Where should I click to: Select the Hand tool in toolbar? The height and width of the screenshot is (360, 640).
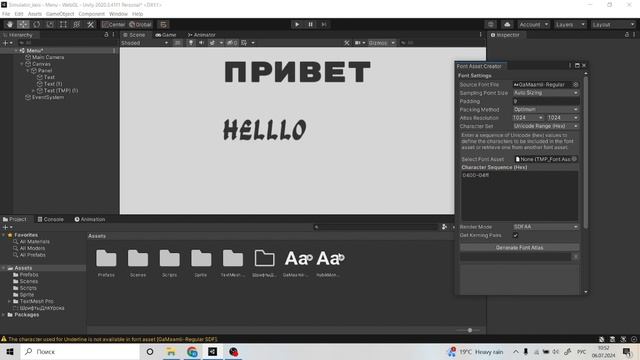coord(10,24)
